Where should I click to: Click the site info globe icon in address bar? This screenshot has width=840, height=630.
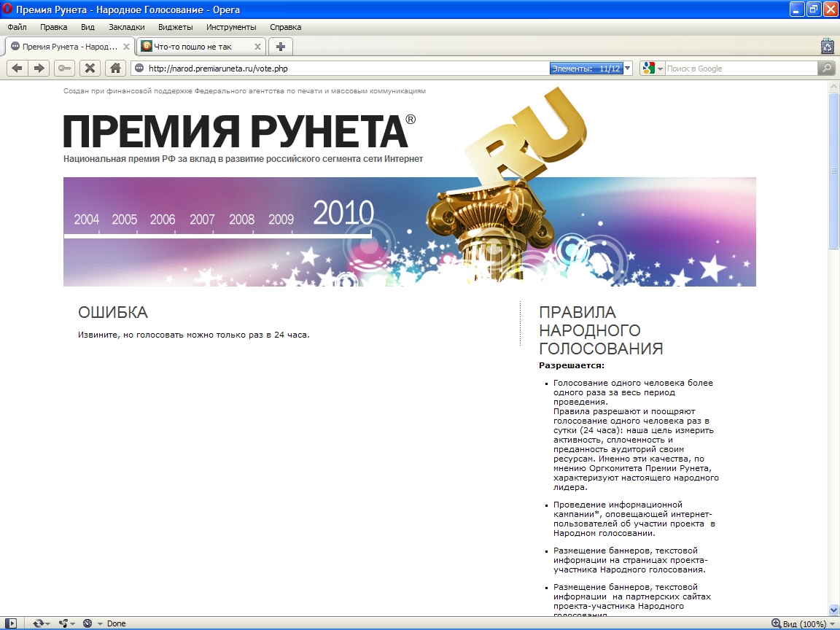(139, 68)
